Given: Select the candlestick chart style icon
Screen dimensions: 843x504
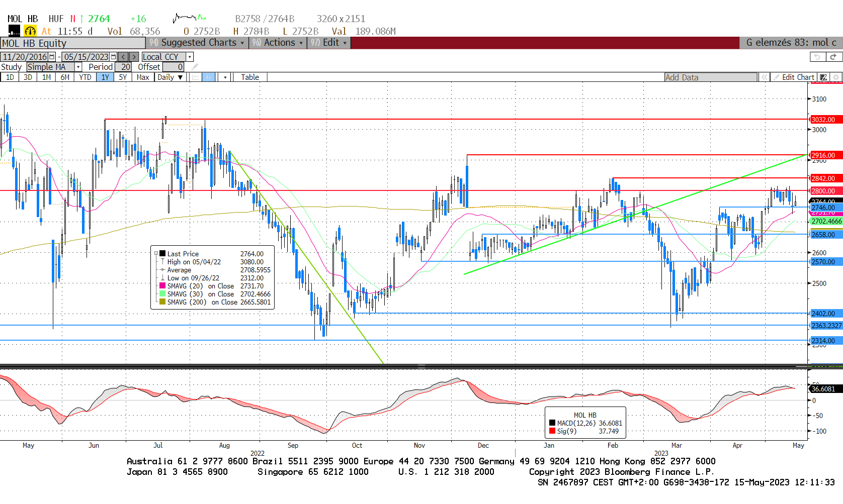Looking at the screenshot, I should [209, 77].
